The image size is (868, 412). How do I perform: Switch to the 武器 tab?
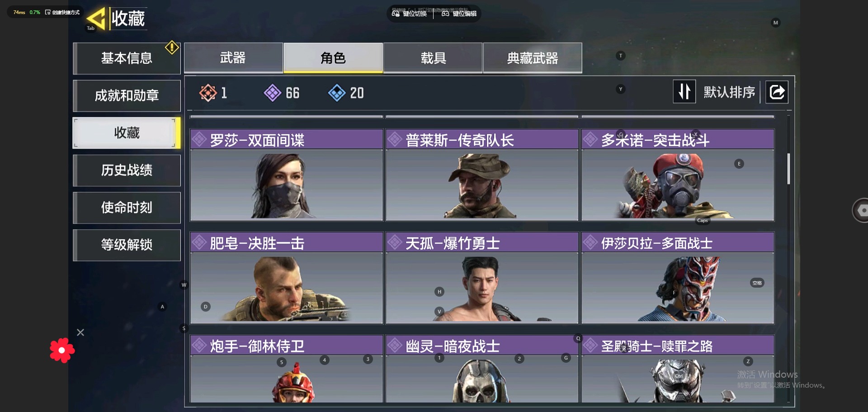[x=233, y=58]
